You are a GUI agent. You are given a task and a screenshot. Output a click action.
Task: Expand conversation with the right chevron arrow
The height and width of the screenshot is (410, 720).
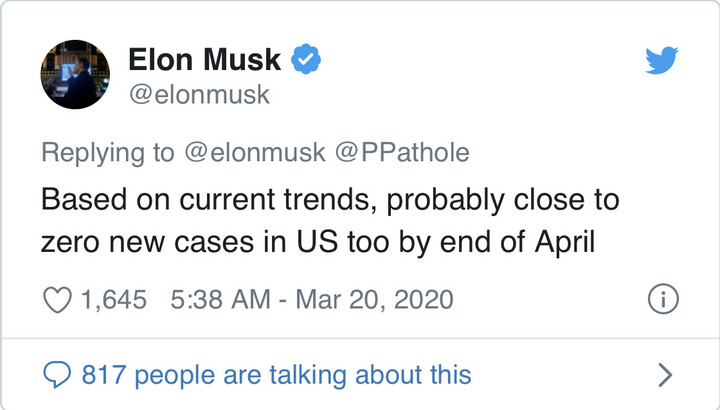point(665,375)
